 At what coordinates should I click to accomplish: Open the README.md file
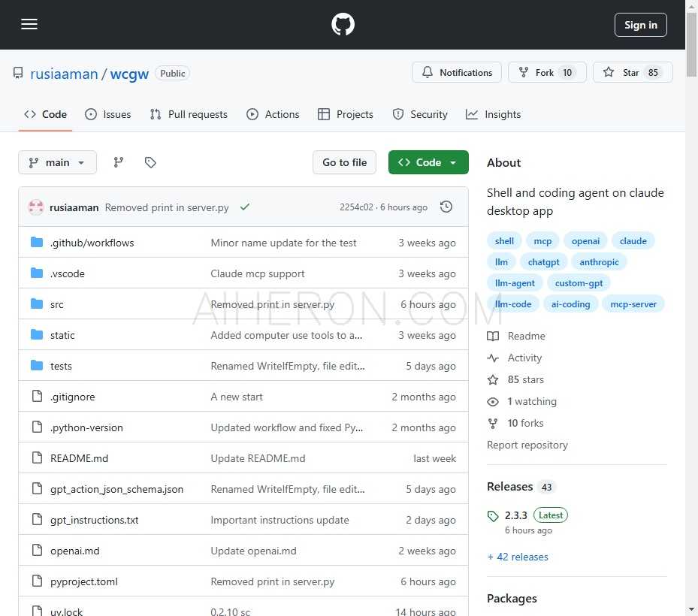79,458
